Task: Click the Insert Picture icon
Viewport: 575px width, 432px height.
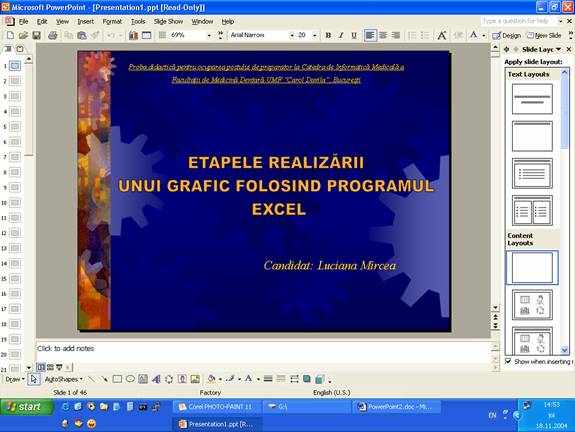Action: click(195, 379)
